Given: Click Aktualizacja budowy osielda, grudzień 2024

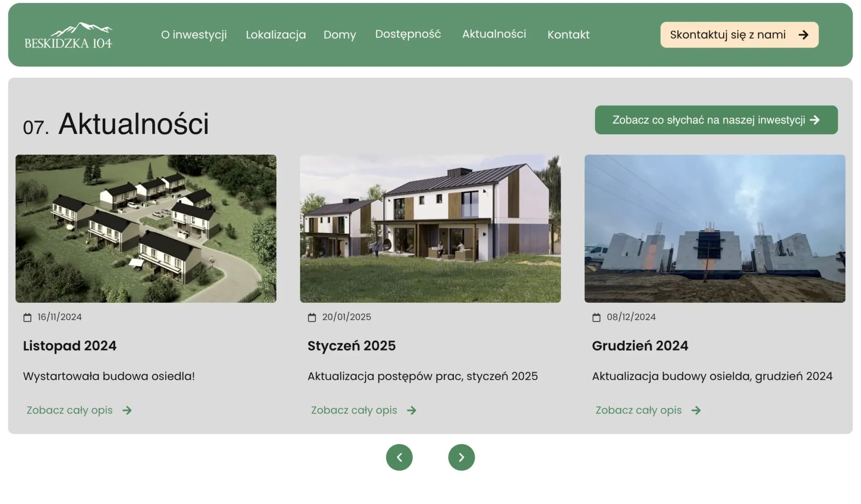Looking at the screenshot, I should pos(712,376).
